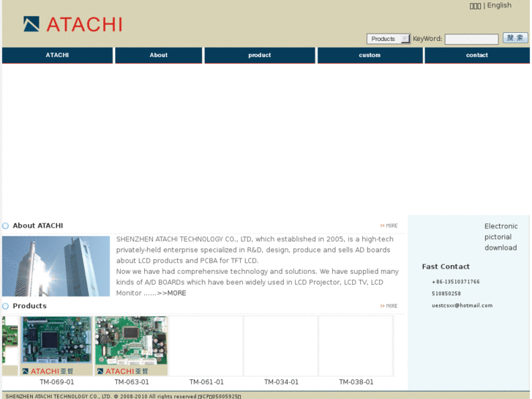532x399 pixels.
Task: Click the ICP registration number in footer
Action: pyautogui.click(x=220, y=396)
